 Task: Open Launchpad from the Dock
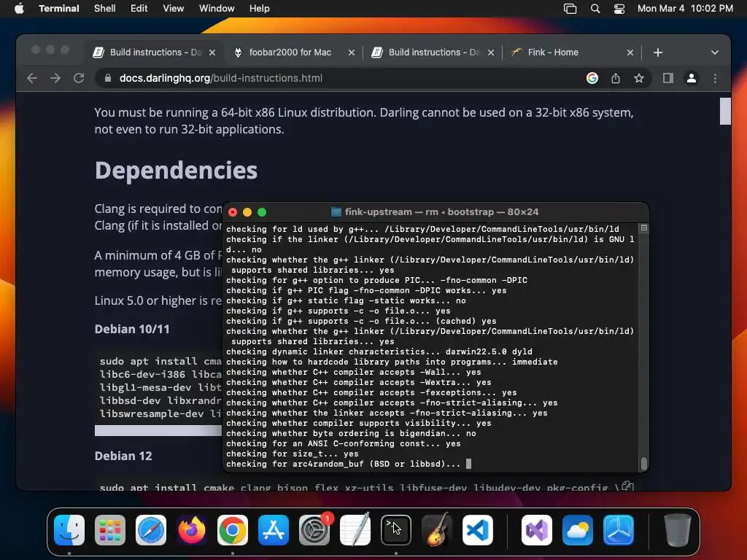click(x=110, y=530)
